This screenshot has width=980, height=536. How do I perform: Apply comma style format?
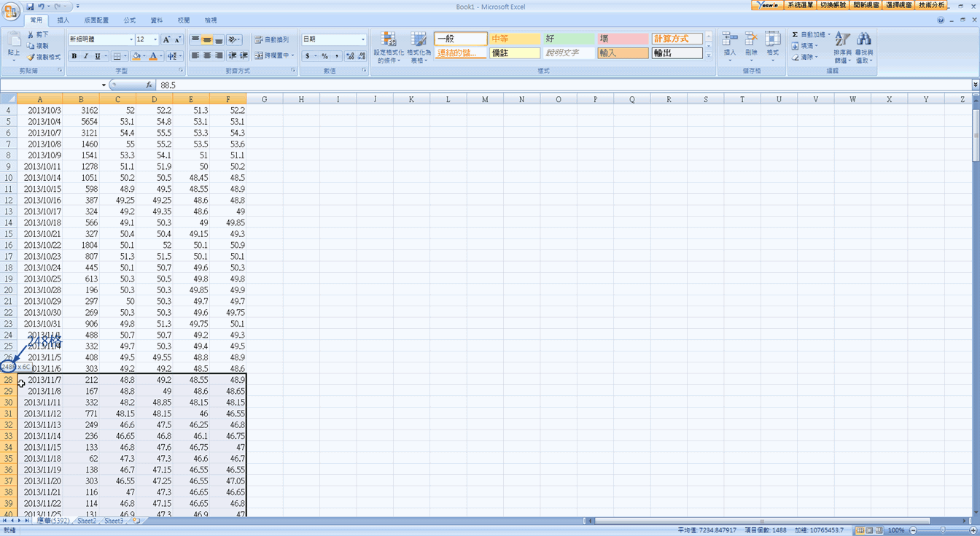coord(336,56)
